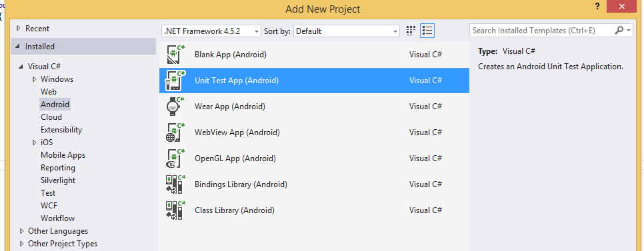Click the search magnifier icon

(x=619, y=31)
